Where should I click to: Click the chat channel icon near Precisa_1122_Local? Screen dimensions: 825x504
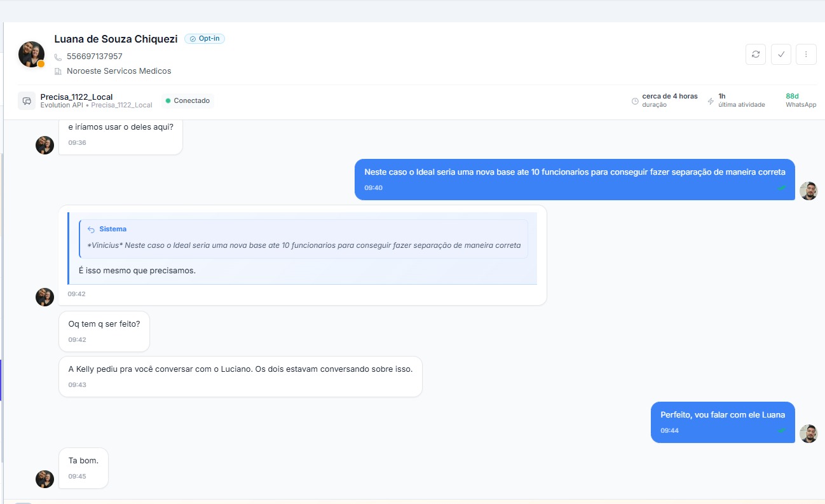(x=27, y=101)
